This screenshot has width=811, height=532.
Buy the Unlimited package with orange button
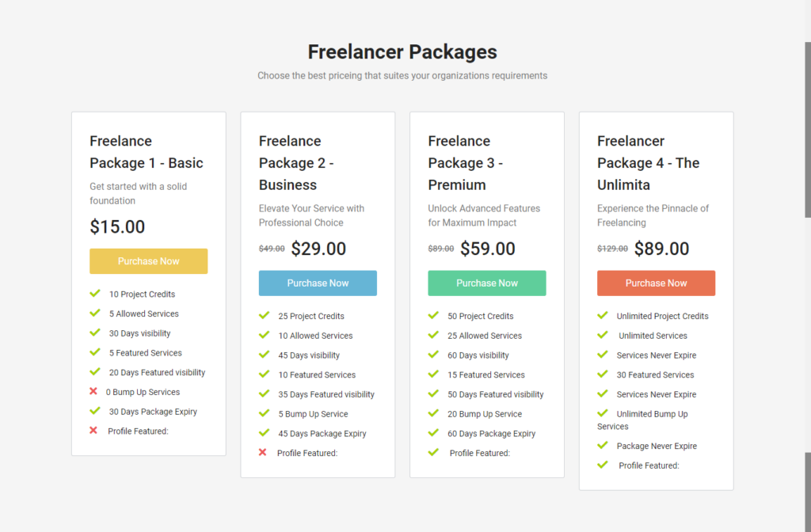coord(656,283)
